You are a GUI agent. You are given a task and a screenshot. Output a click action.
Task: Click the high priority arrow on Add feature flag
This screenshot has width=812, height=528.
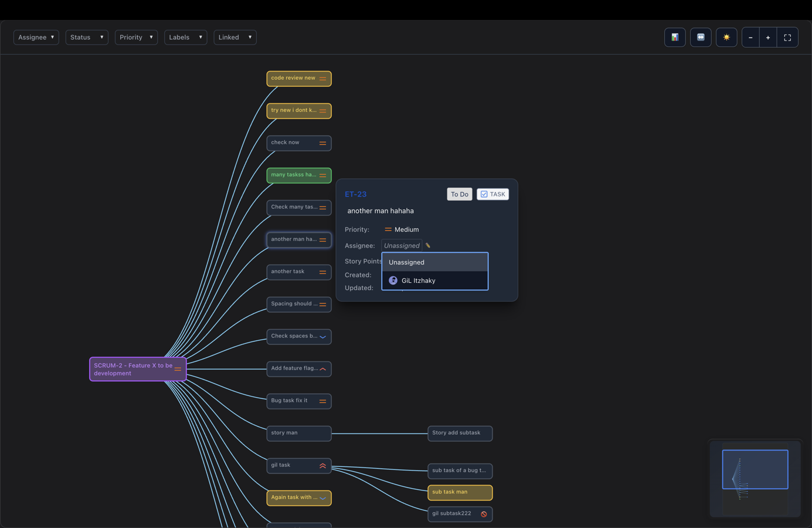click(322, 369)
